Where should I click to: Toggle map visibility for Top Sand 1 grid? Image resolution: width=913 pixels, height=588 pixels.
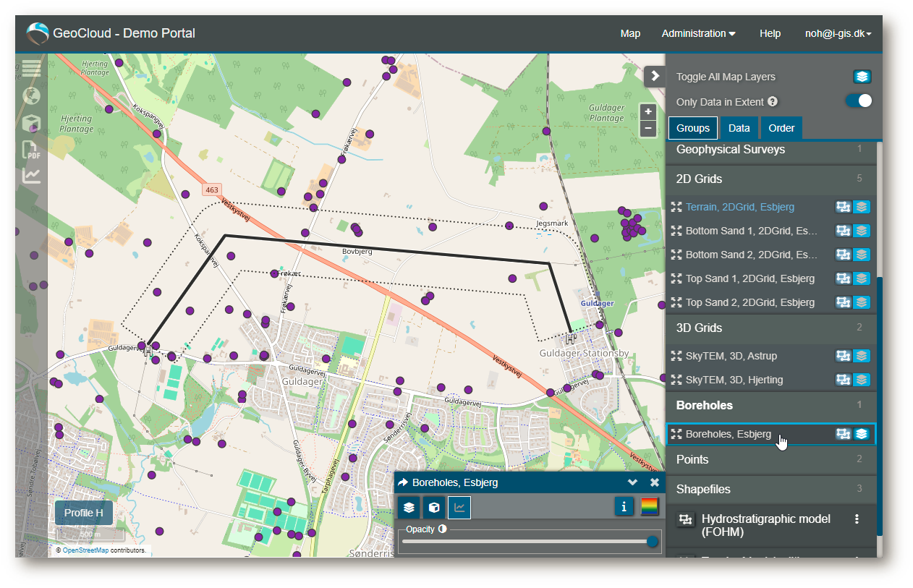pos(862,278)
